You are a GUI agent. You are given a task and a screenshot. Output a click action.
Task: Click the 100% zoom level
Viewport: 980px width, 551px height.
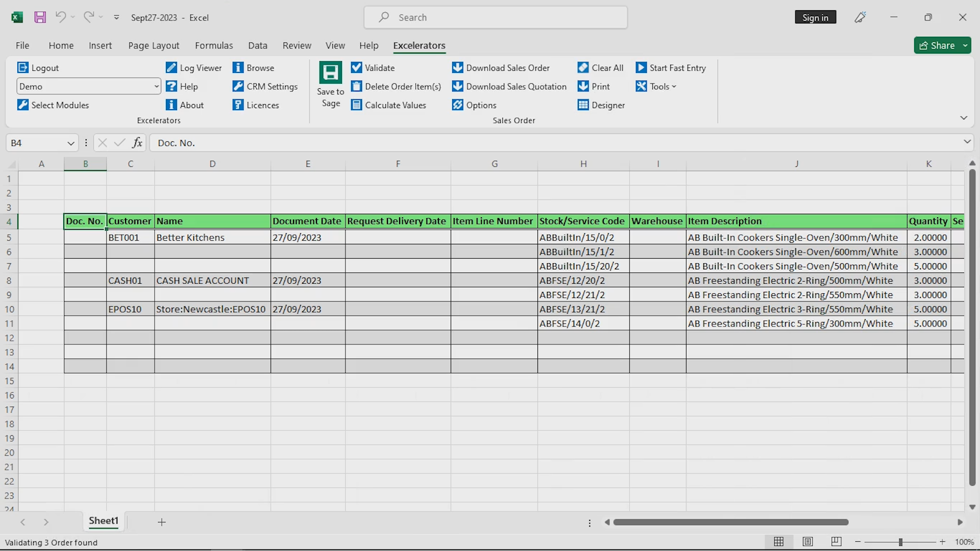964,542
